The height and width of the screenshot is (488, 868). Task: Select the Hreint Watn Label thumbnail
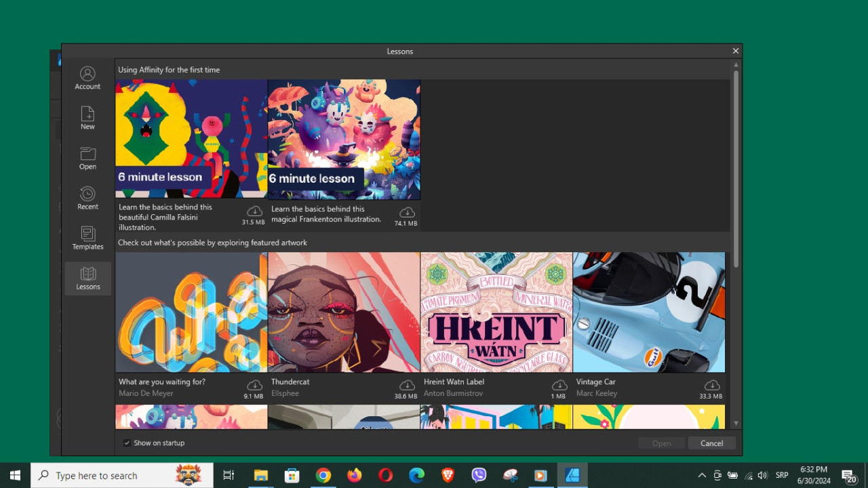pyautogui.click(x=496, y=312)
